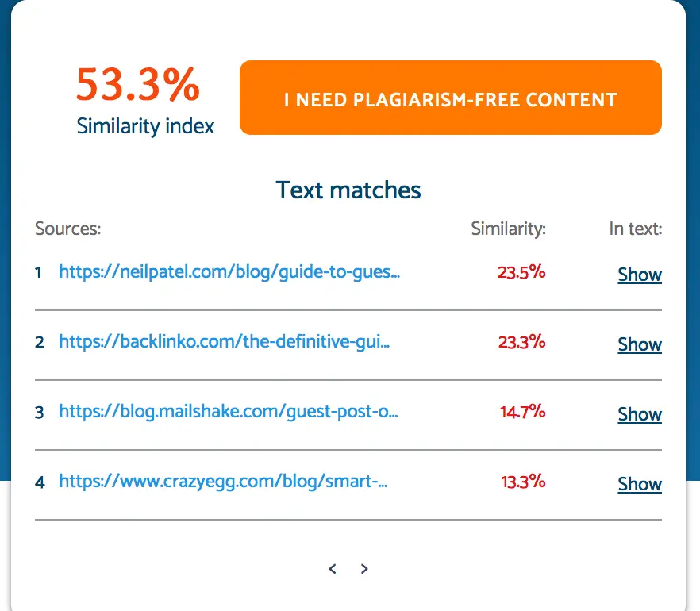Visit the blog.mailshake.com source link
Viewport: 700px width, 611px height.
point(229,413)
